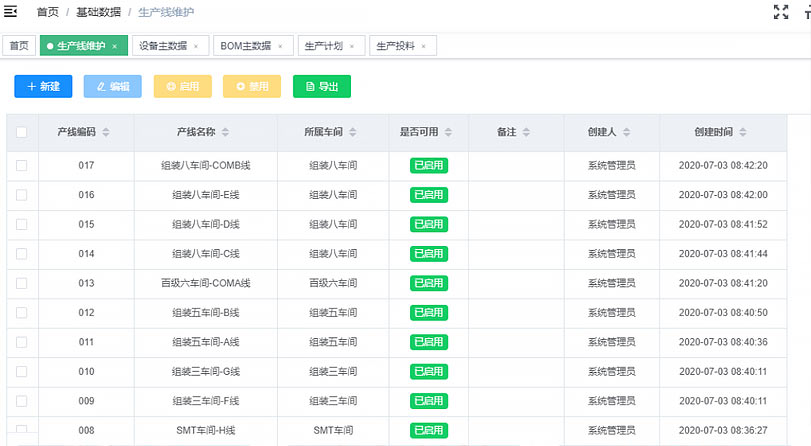Export data with 导出 button

(321, 87)
